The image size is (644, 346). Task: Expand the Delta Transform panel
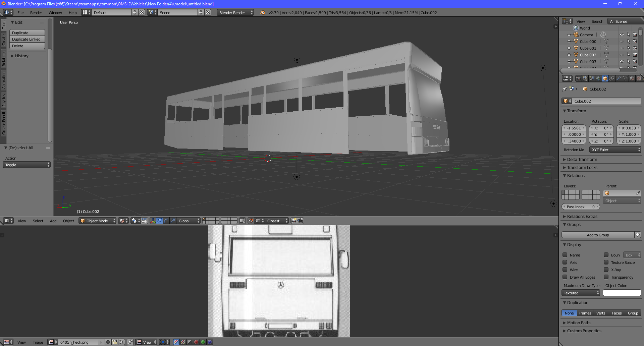click(x=582, y=160)
